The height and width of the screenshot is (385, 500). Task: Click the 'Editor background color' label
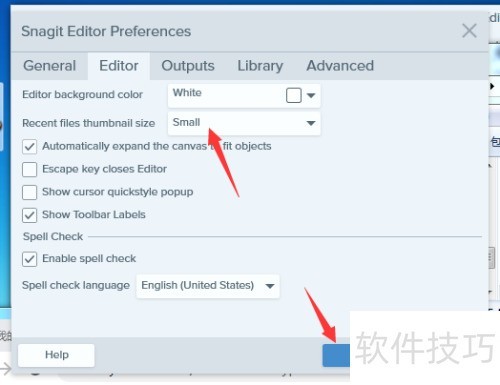[x=82, y=95]
